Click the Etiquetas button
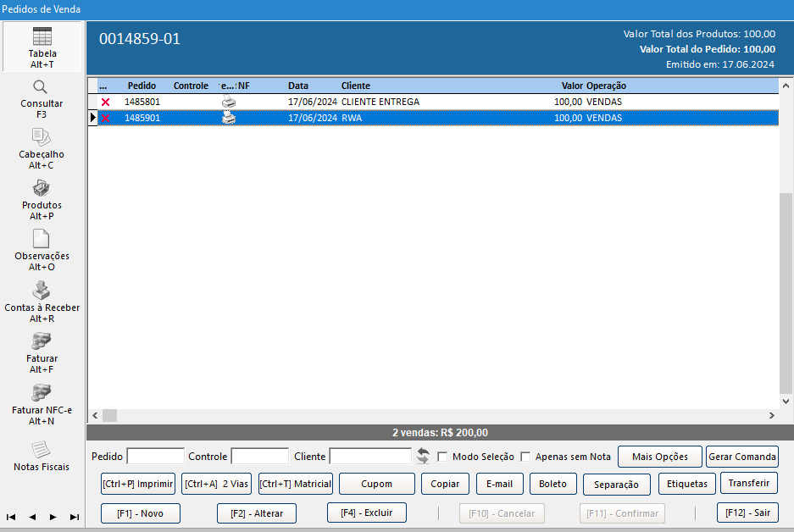This screenshot has width=794, height=532. pyautogui.click(x=687, y=484)
